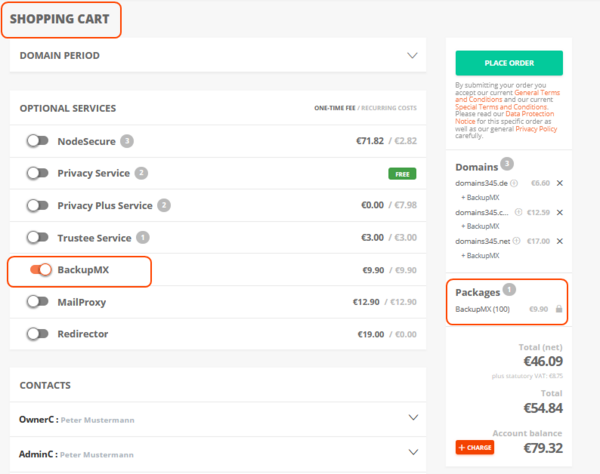Enable the Trustee Service switch
Viewport: 600px width, 474px height.
pos(38,238)
